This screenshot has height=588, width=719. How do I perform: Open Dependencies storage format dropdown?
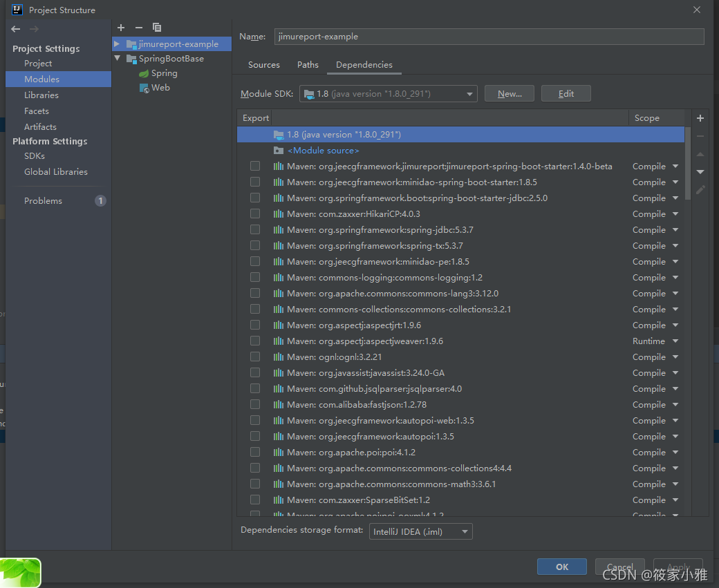pos(420,531)
